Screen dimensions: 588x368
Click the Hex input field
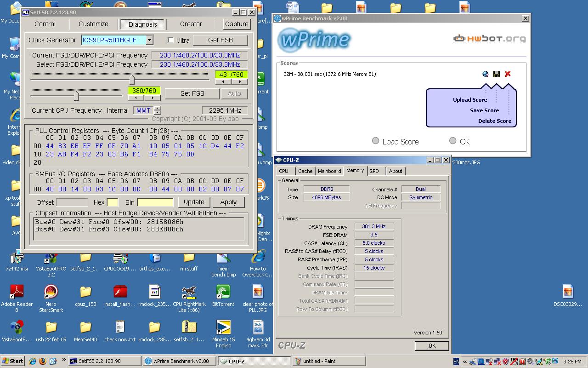pos(112,202)
